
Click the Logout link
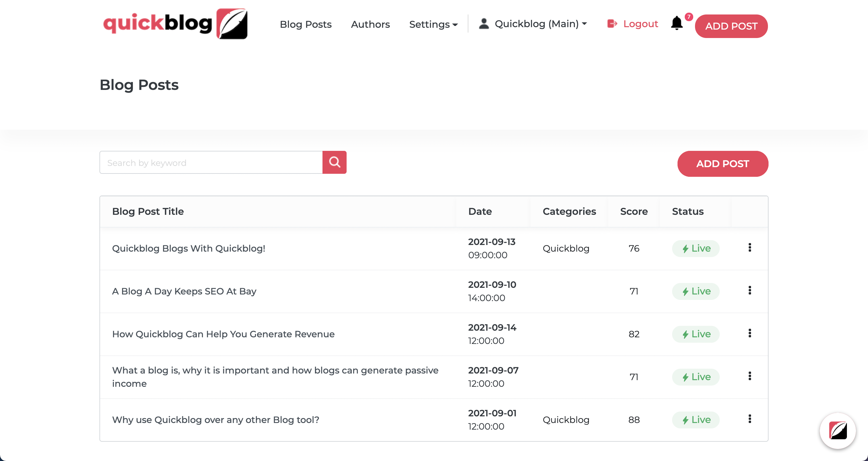[x=640, y=24]
